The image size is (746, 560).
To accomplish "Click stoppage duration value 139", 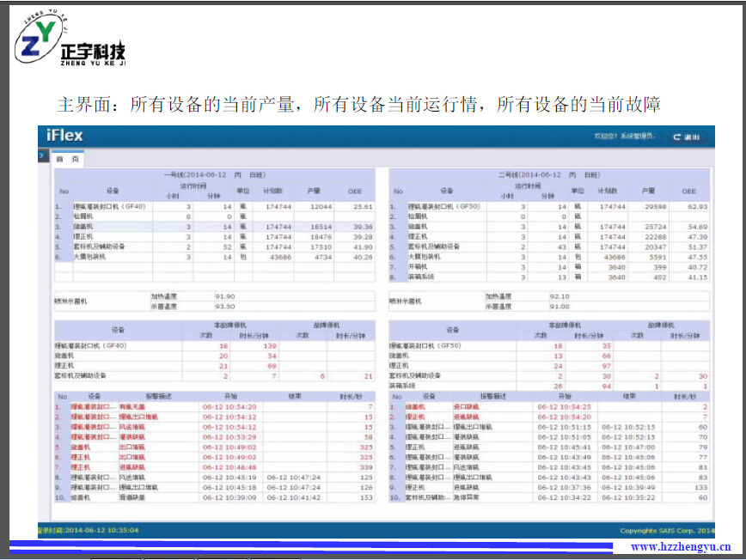I will click(x=270, y=346).
